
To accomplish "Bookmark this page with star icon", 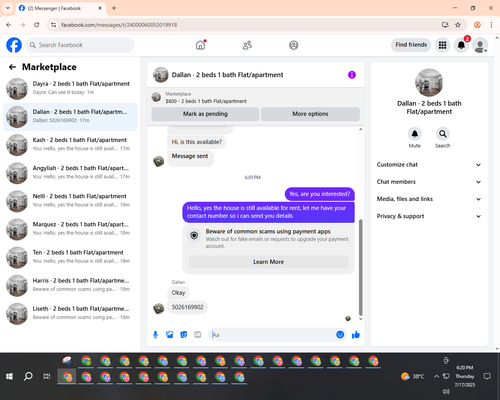I will (458, 25).
